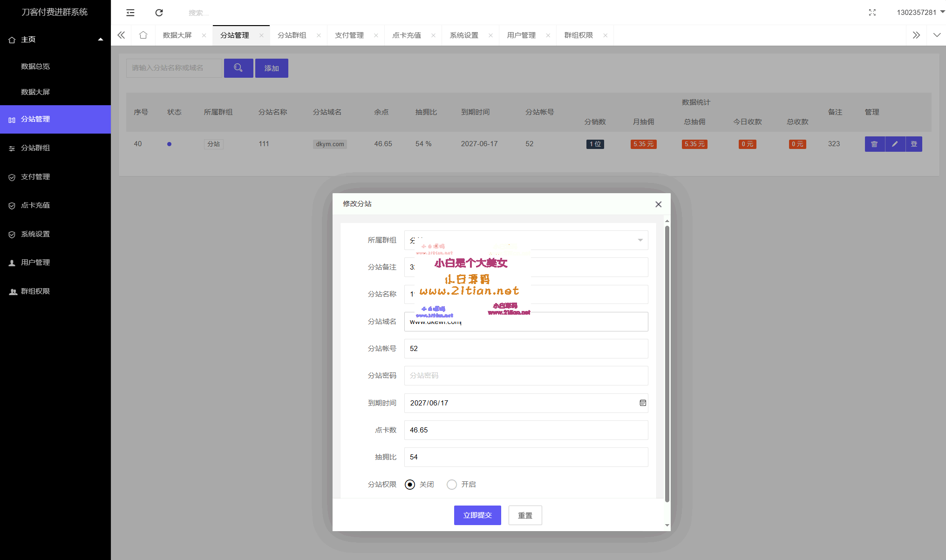Refresh the page with the reload icon

click(x=159, y=13)
